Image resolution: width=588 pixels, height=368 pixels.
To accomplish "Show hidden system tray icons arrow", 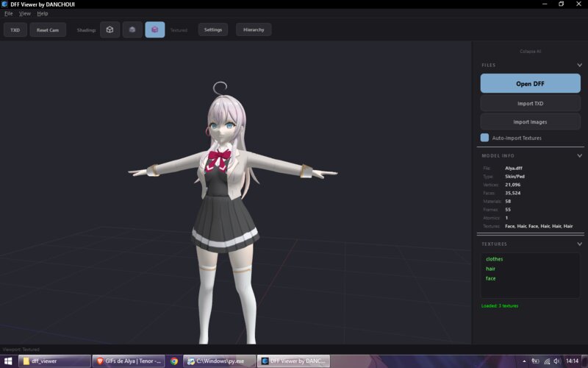I will (524, 361).
